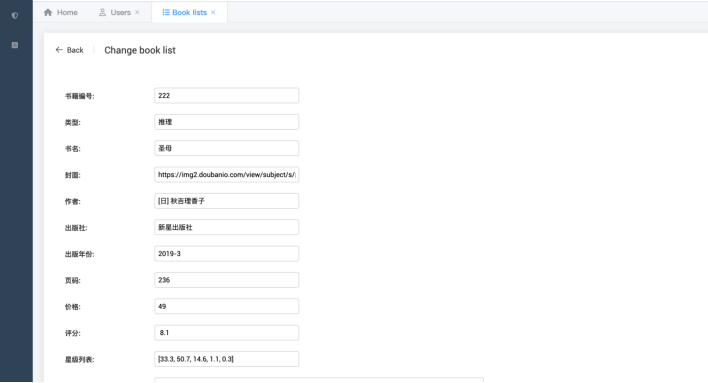The height and width of the screenshot is (383, 708).
Task: Click the 评分 label
Action: pyautogui.click(x=73, y=333)
